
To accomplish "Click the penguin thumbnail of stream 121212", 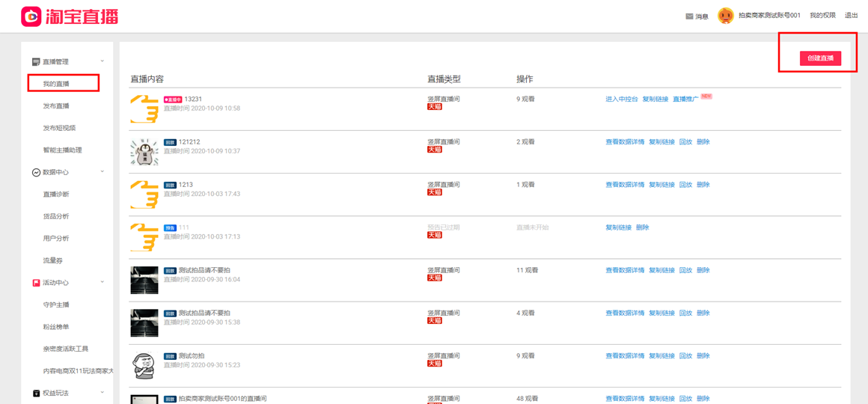I will tap(144, 152).
